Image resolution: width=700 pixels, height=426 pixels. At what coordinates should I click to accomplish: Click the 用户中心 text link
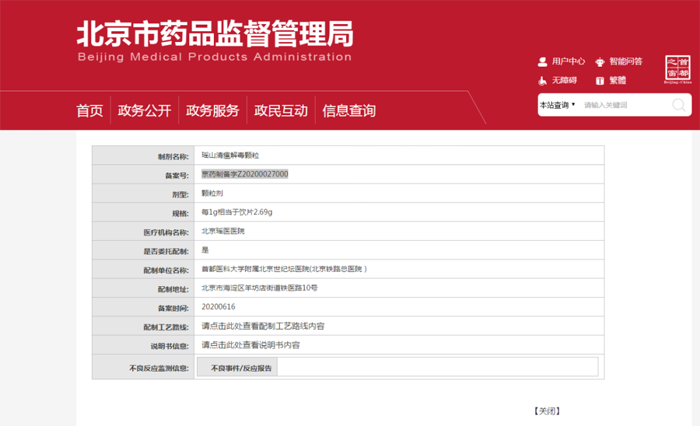pos(568,61)
